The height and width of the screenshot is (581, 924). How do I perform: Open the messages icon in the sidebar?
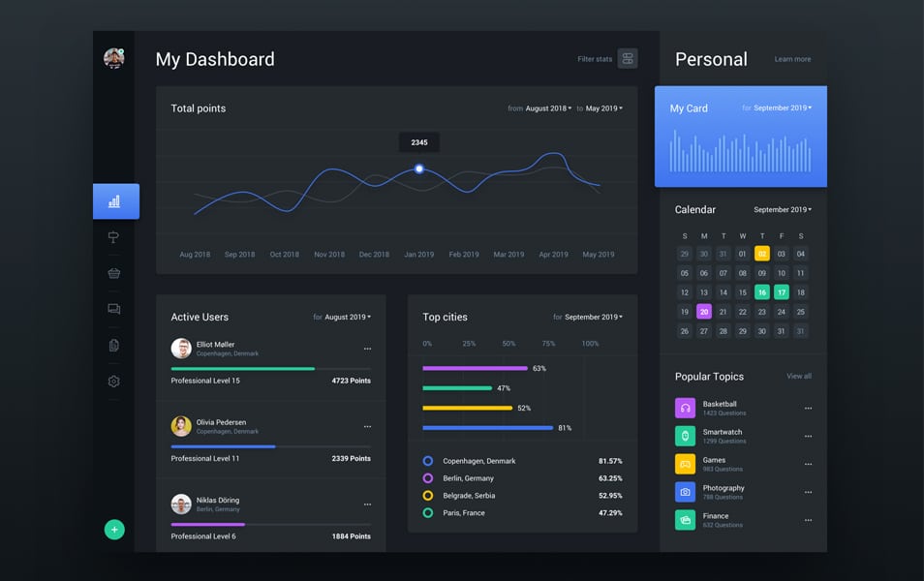click(113, 308)
